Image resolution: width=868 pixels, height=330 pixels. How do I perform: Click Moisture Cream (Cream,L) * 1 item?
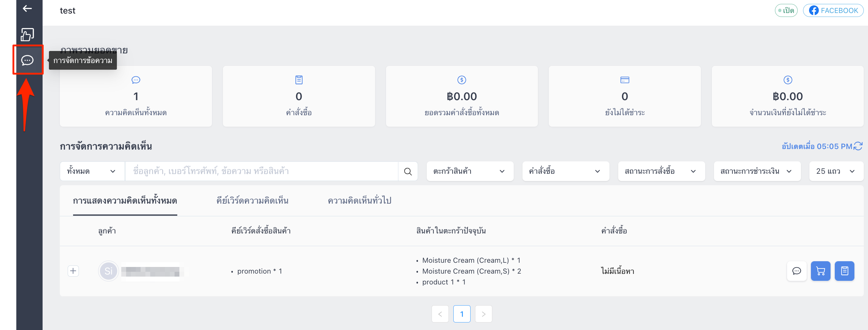pyautogui.click(x=471, y=260)
